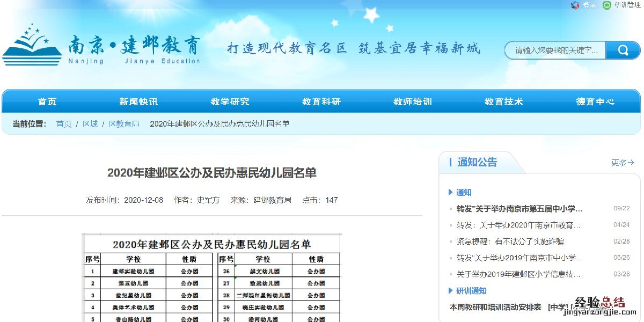Open the 紧急提醒 notice dated 02/28
This screenshot has width=644, height=322.
pos(510,241)
